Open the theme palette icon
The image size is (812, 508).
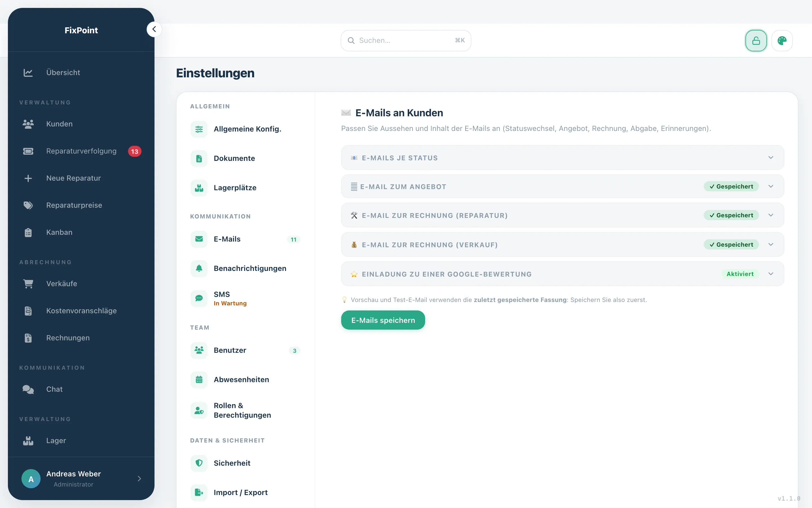pyautogui.click(x=782, y=41)
